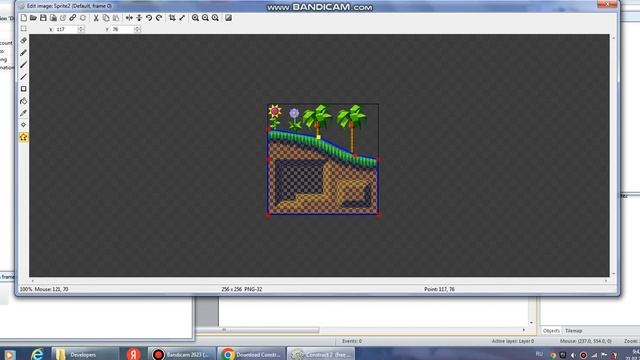
Task: Click the Copy icon in image editor toolbar
Action: [106, 18]
